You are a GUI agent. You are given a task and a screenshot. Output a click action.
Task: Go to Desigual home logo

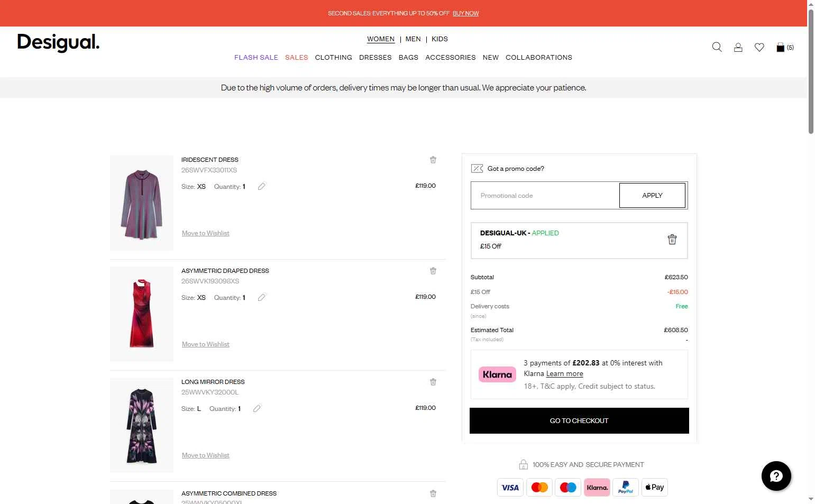58,43
